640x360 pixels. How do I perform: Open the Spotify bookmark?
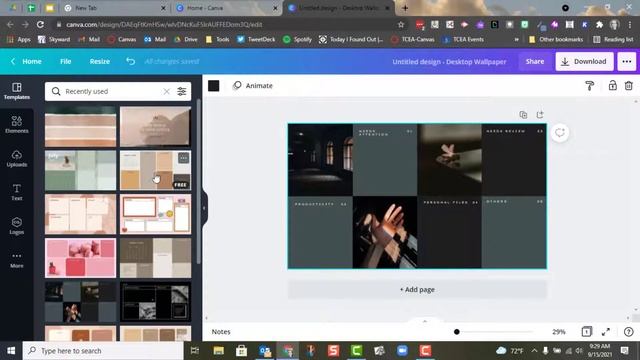(298, 39)
